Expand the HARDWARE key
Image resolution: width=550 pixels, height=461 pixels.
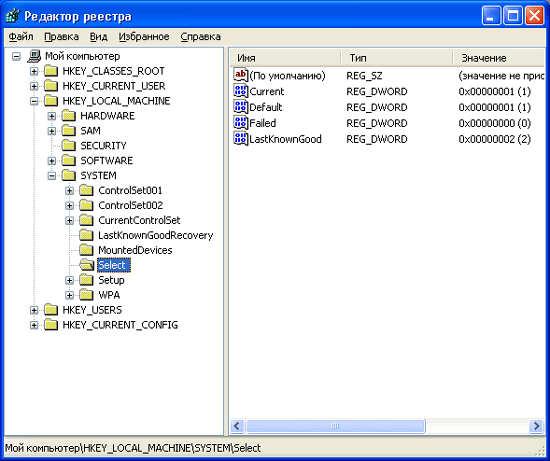pyautogui.click(x=52, y=116)
